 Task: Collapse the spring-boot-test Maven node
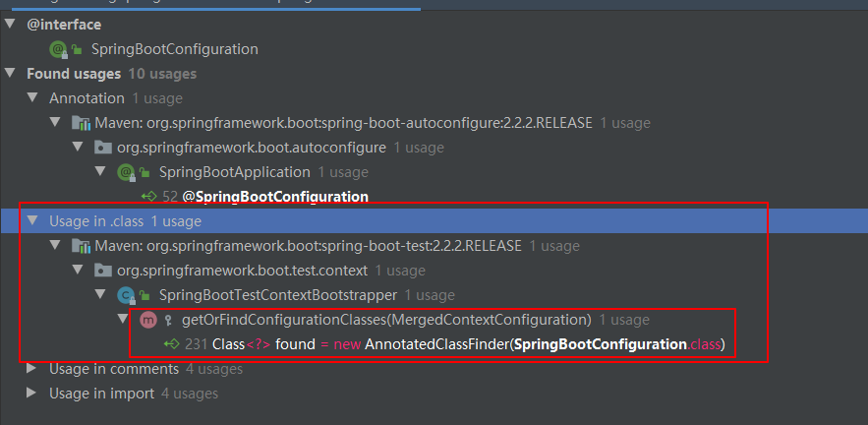55,245
